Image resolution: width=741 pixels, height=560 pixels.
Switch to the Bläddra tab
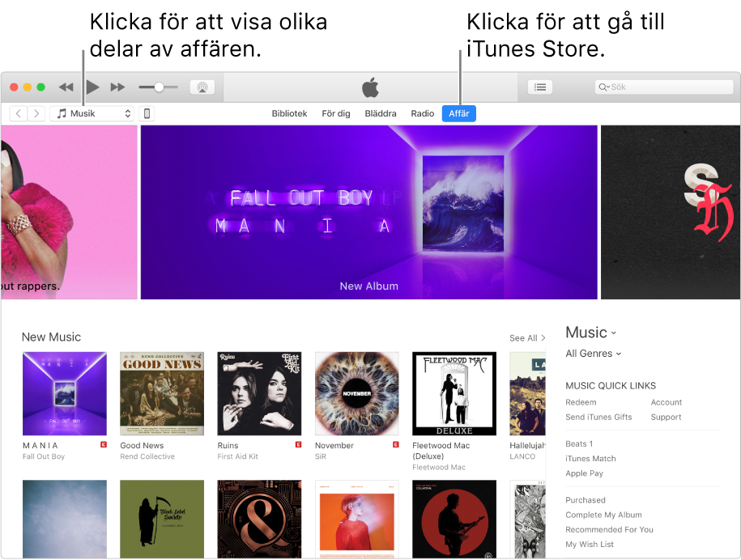(x=381, y=113)
